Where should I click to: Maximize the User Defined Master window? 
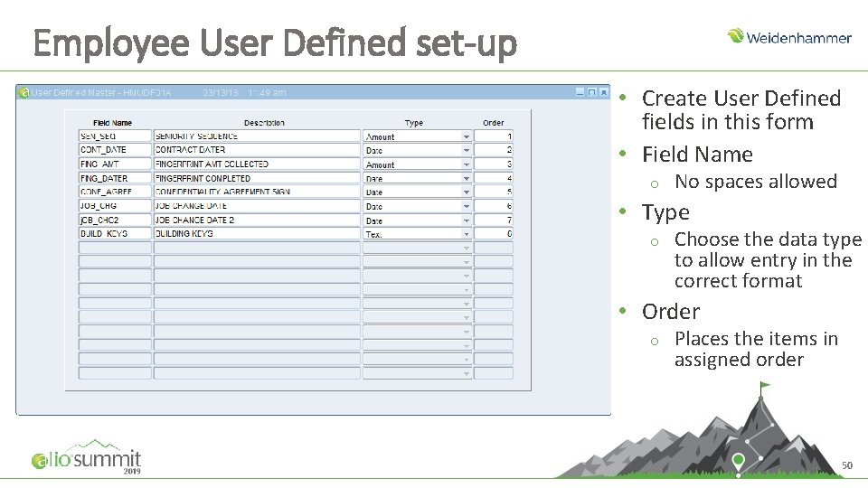(x=591, y=92)
